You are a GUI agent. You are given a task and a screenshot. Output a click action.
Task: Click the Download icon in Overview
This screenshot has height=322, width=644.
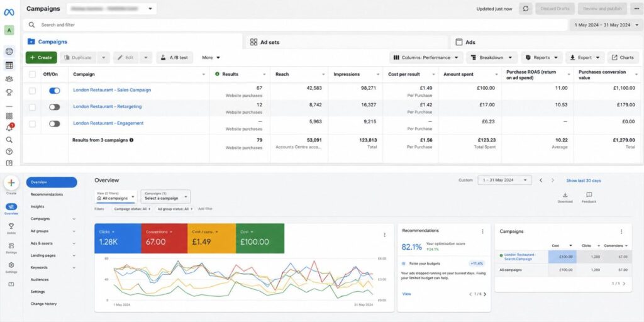(565, 195)
